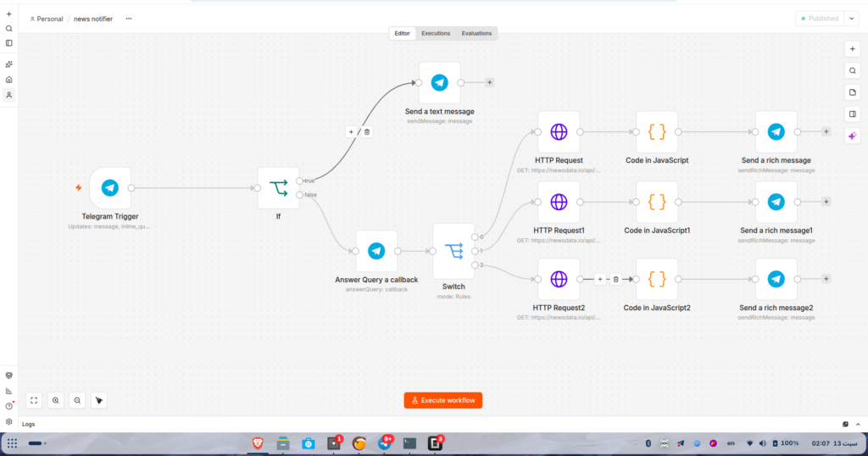Viewport: 868px width, 456px height.
Task: Zoom in on the canvas
Action: 55,400
